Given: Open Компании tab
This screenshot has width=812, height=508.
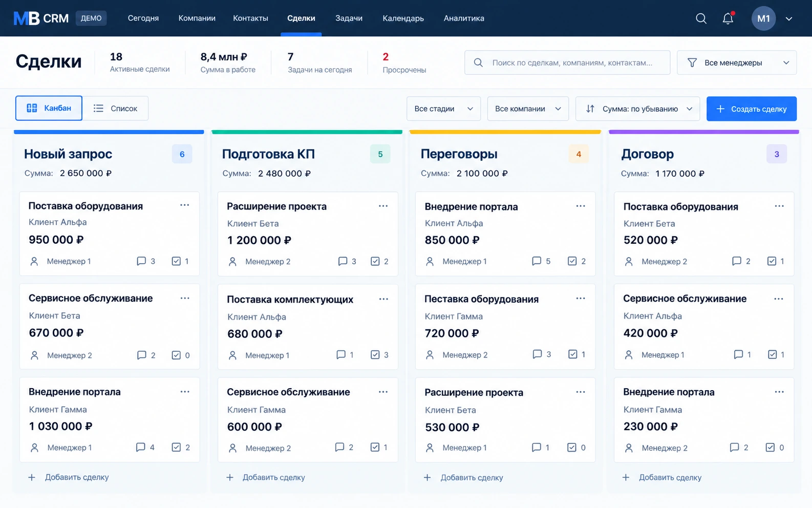Looking at the screenshot, I should pyautogui.click(x=197, y=18).
